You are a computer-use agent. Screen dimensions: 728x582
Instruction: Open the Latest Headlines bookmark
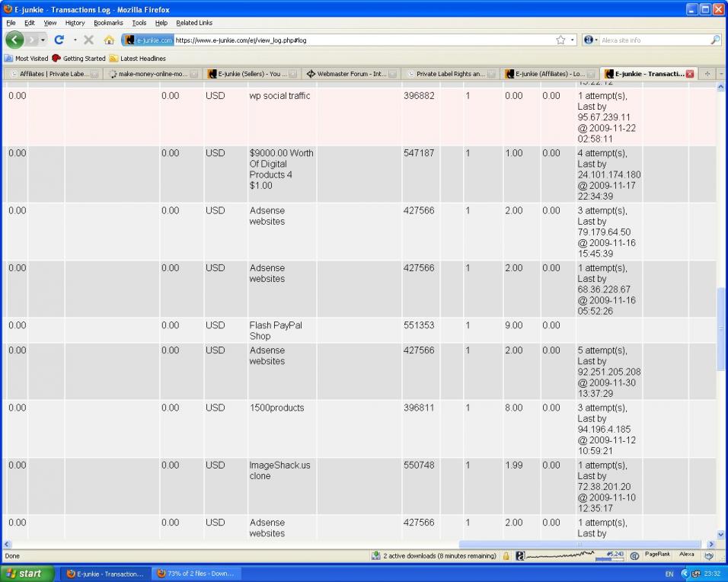142,58
